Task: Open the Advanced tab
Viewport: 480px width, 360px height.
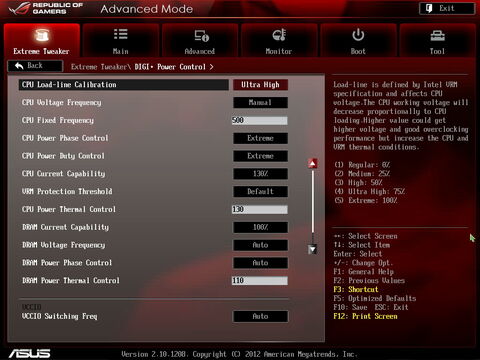Action: tap(200, 41)
